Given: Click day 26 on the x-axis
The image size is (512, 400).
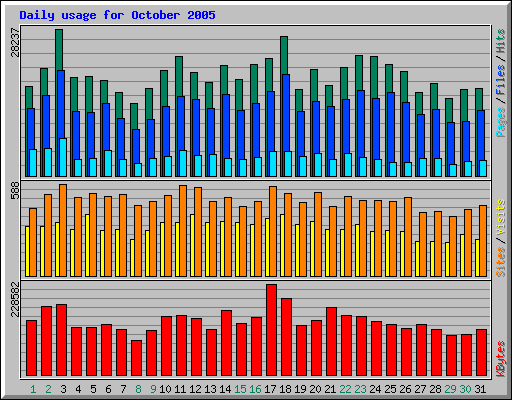Looking at the screenshot, I should point(405,389).
